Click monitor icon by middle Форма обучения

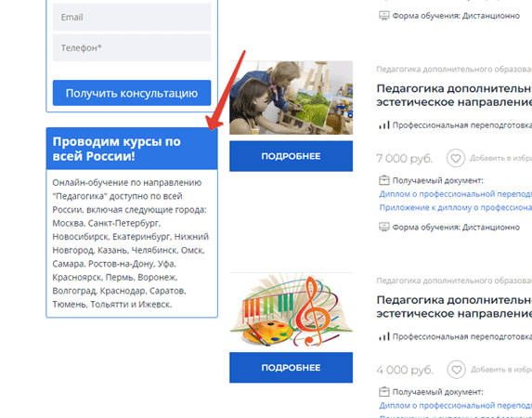[x=384, y=227]
